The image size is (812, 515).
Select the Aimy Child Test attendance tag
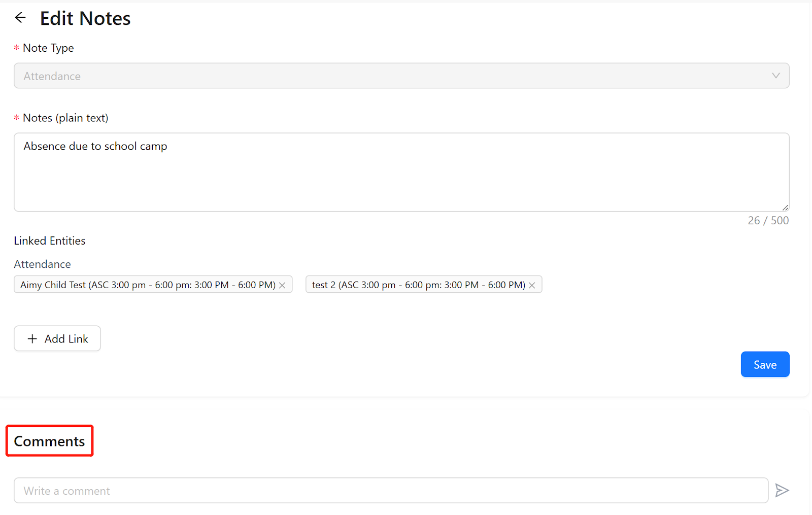click(147, 285)
